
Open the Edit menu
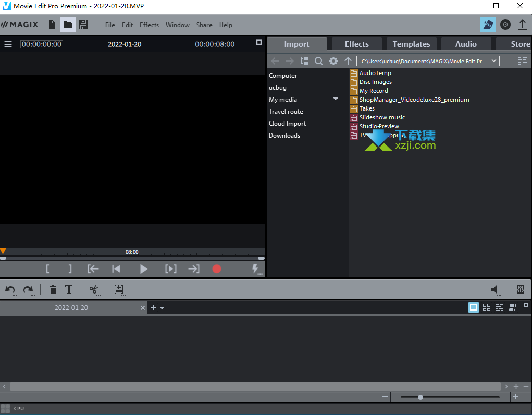[x=127, y=25]
